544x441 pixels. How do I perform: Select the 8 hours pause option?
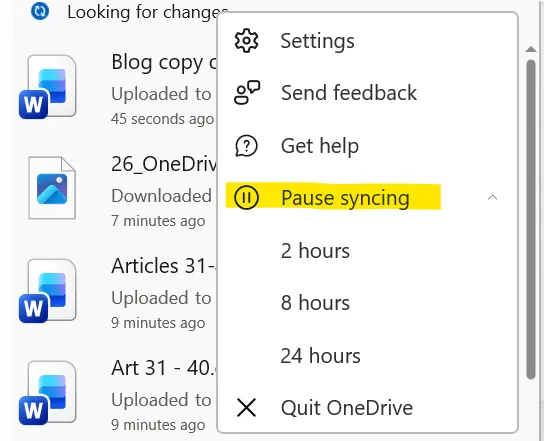(x=315, y=303)
